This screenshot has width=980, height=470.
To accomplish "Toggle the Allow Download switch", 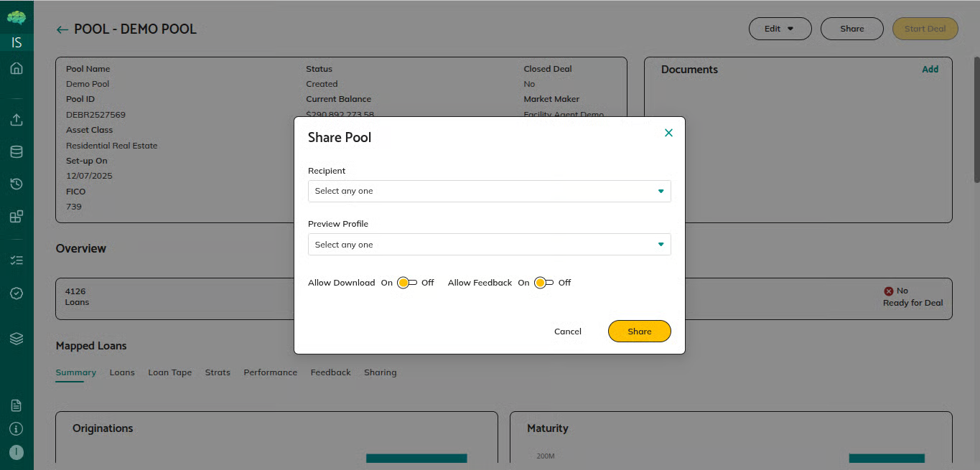I will coord(407,283).
